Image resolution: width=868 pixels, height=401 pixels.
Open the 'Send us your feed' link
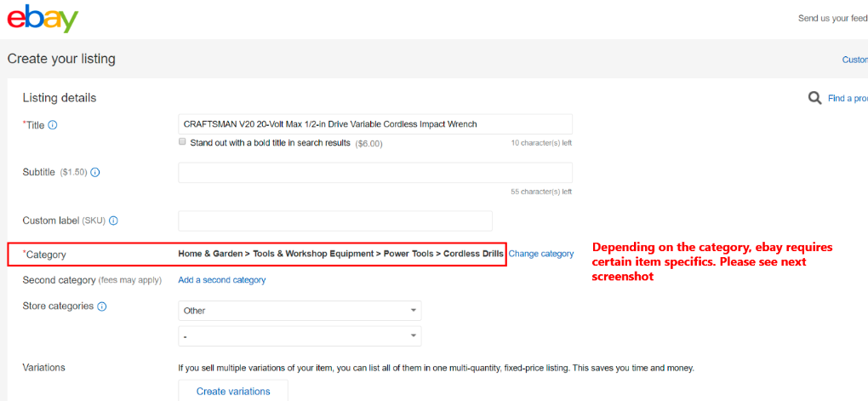pyautogui.click(x=832, y=18)
